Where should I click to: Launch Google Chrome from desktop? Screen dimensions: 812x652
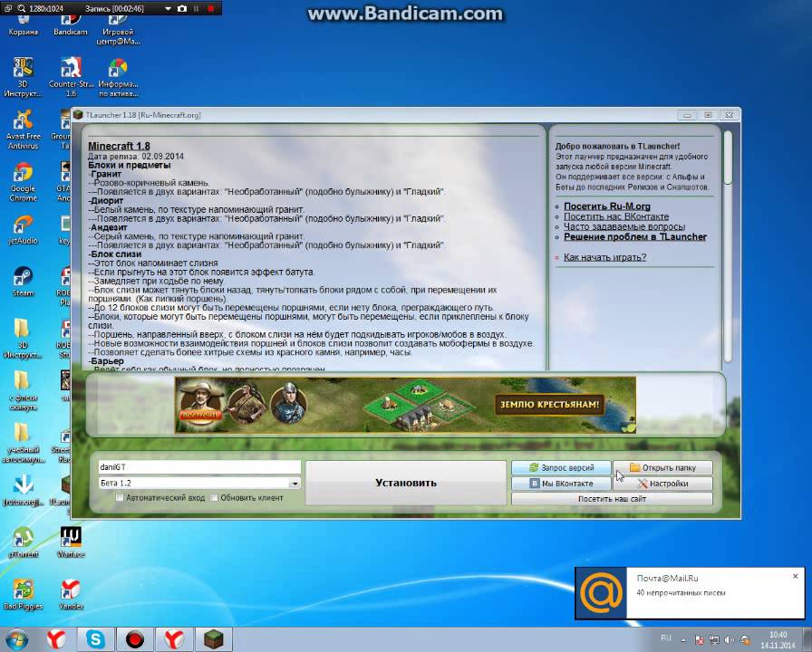(24, 181)
